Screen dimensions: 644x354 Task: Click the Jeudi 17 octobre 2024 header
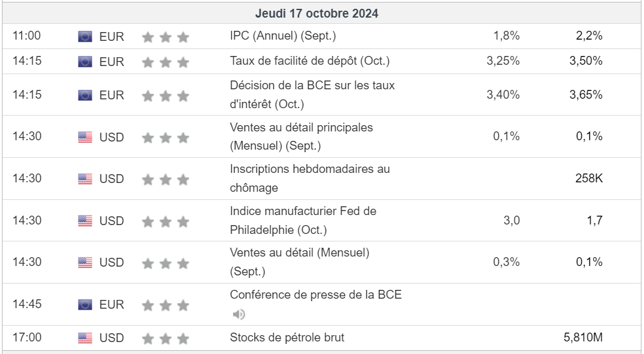317,13
